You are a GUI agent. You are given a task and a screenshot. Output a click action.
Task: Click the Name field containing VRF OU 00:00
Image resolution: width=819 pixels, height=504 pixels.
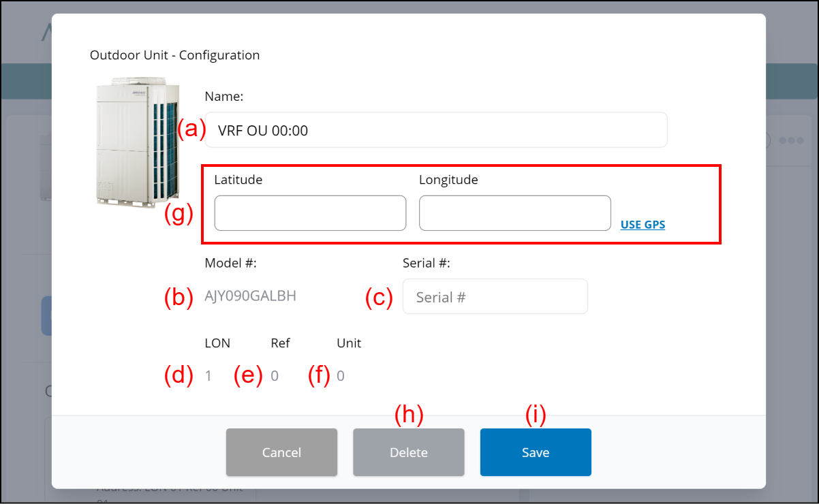436,130
